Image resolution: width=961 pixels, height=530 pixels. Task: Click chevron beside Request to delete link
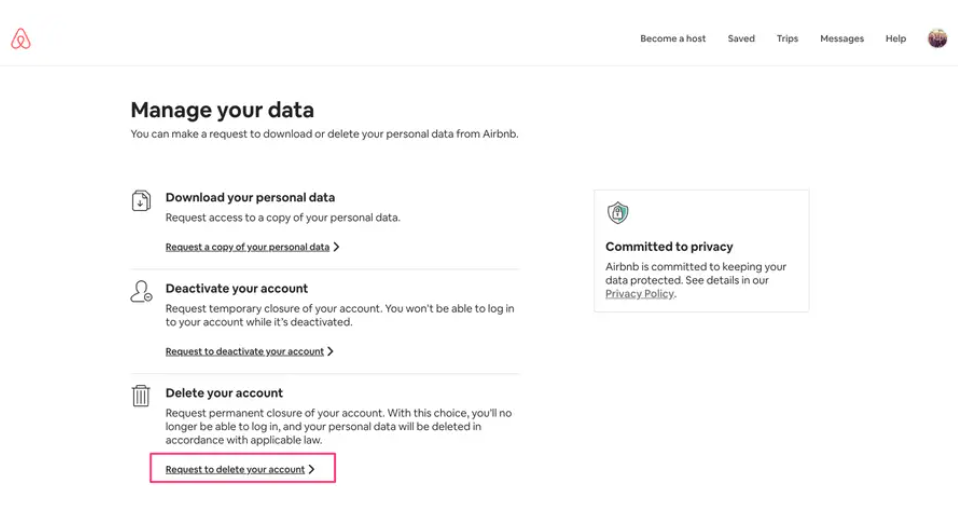tap(311, 469)
